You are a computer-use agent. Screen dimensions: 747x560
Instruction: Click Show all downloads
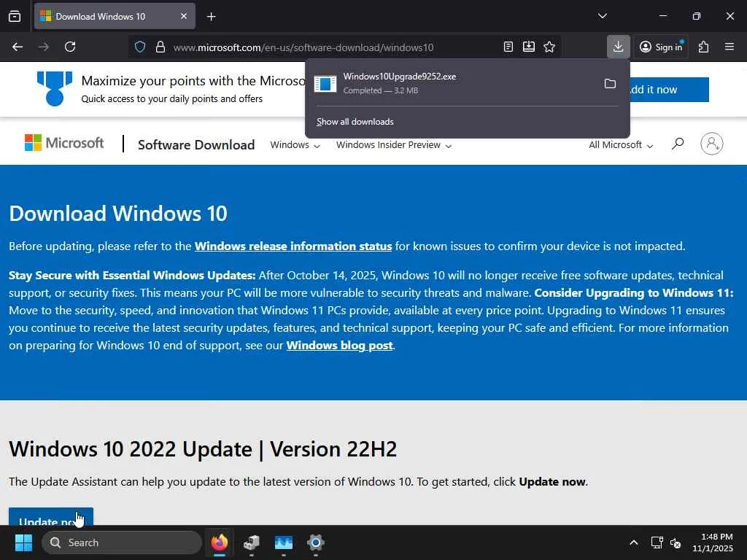click(355, 122)
